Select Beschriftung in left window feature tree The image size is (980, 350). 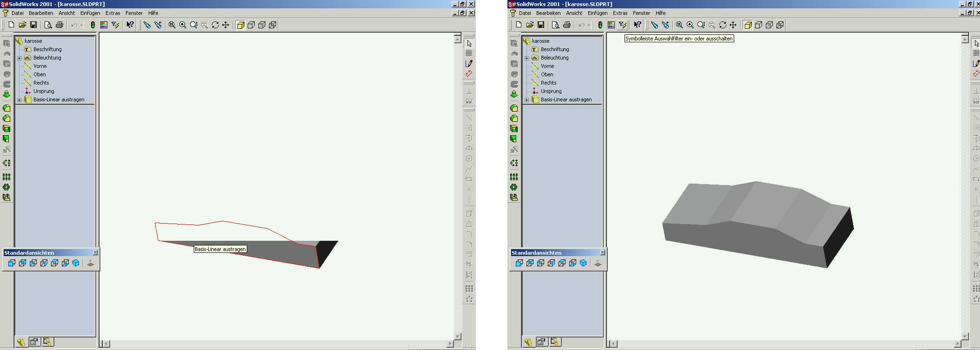point(47,49)
